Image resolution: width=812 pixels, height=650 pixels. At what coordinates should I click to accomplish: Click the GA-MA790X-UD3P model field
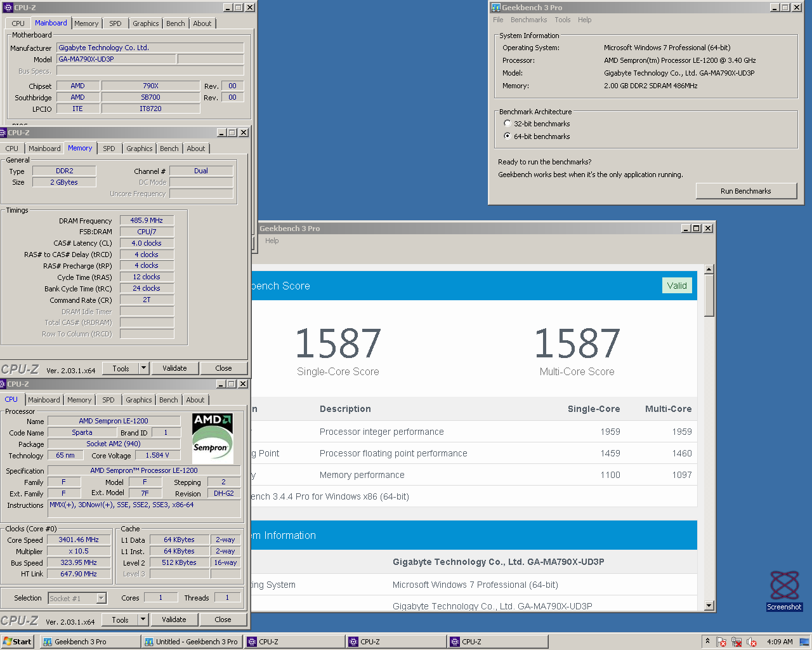pos(116,59)
